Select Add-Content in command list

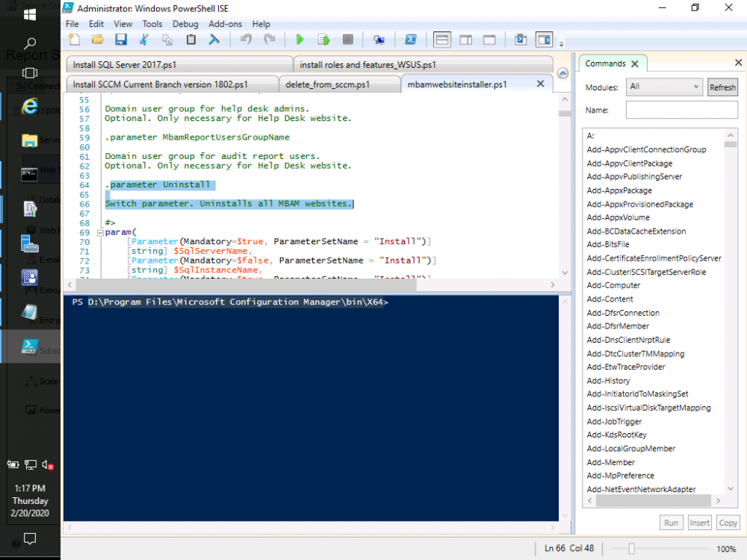tap(610, 299)
